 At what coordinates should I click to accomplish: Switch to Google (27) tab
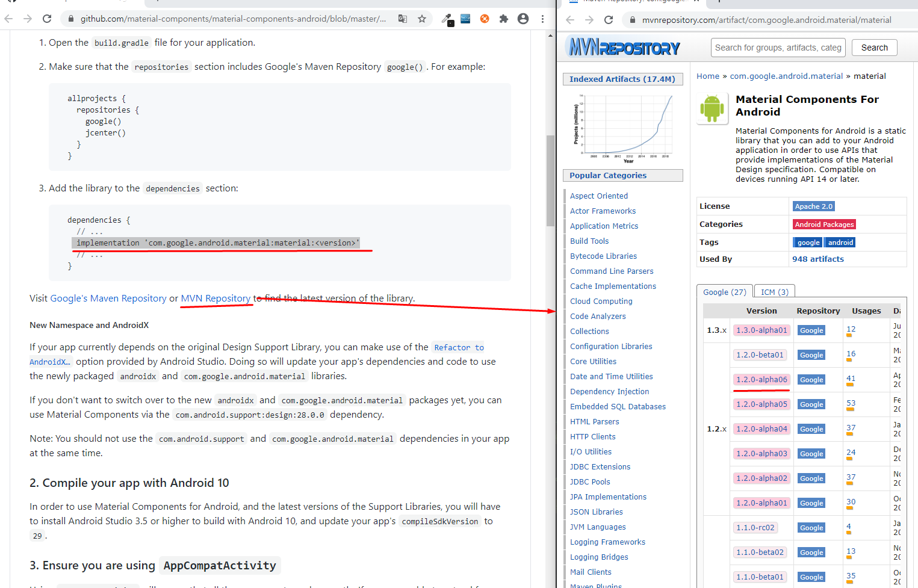click(724, 291)
